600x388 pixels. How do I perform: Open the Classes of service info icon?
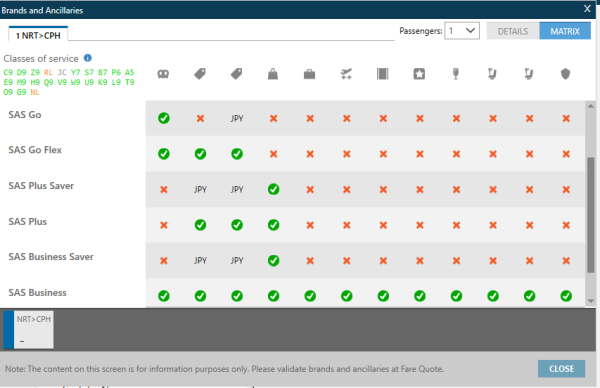[88, 58]
